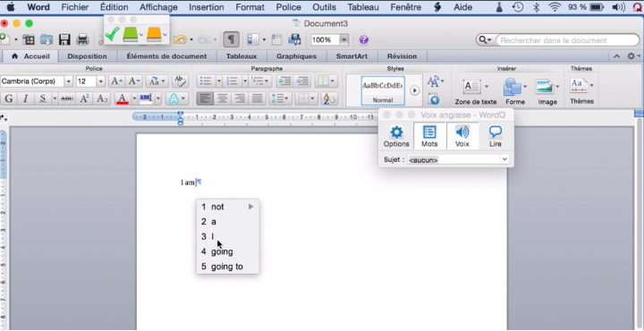Insert Forme shape button
The width and height of the screenshot is (644, 331).
point(514,92)
